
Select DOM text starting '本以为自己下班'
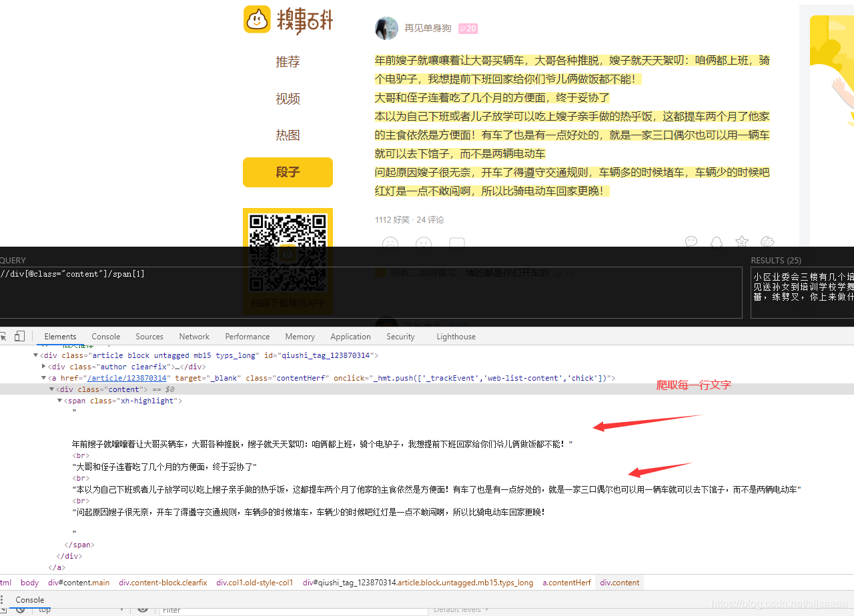(436, 489)
